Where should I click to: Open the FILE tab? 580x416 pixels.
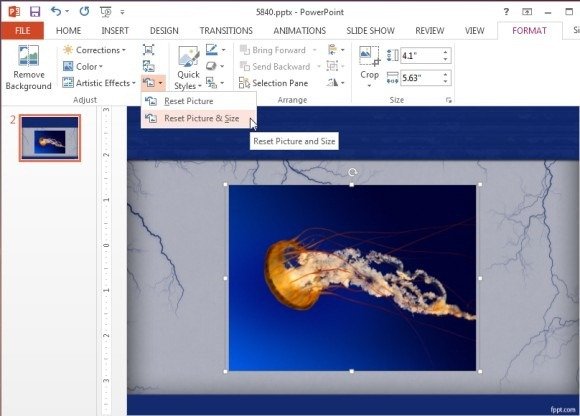pyautogui.click(x=23, y=31)
